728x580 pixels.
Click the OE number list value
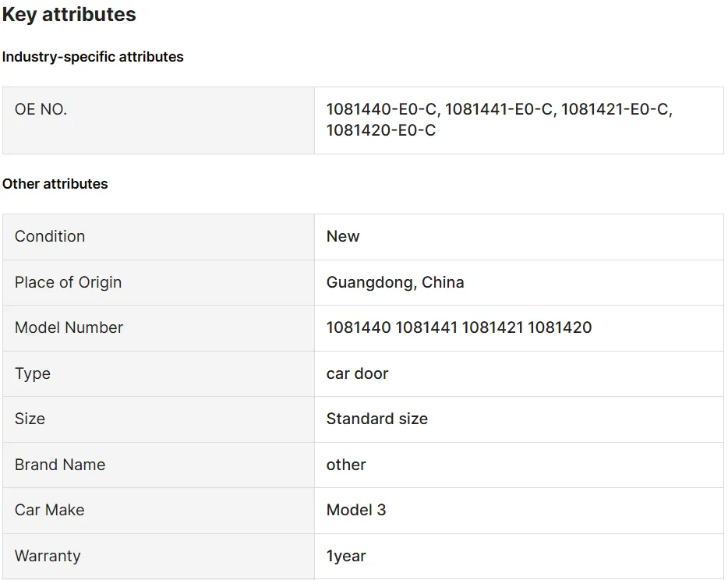[x=499, y=120]
